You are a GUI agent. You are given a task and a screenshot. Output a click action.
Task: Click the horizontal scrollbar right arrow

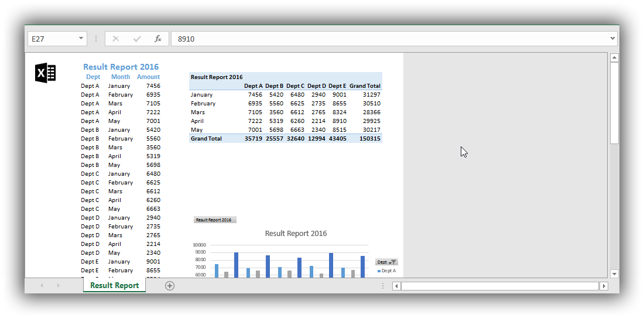click(x=604, y=286)
